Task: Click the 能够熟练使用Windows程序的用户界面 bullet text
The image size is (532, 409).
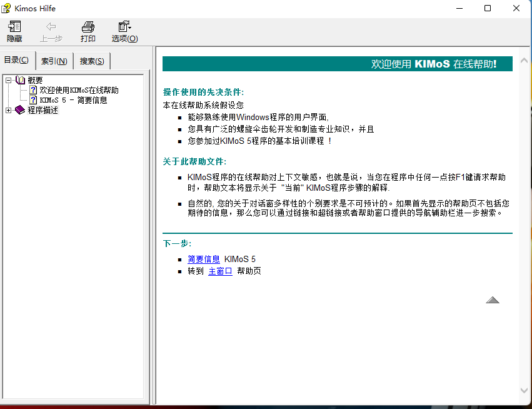Action: tap(258, 117)
